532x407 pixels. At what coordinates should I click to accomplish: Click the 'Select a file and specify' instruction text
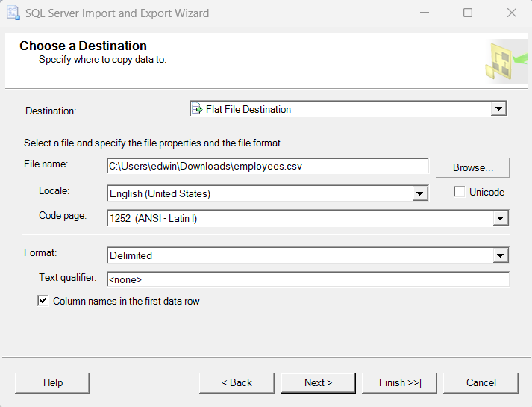tap(153, 143)
